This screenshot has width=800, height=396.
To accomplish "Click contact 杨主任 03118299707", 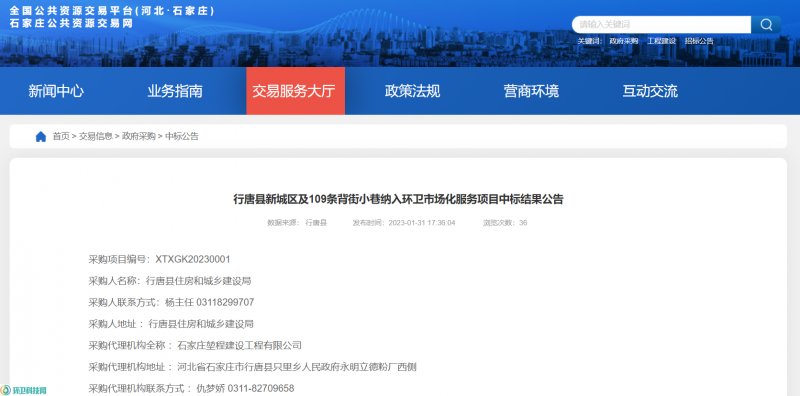I will pyautogui.click(x=210, y=303).
